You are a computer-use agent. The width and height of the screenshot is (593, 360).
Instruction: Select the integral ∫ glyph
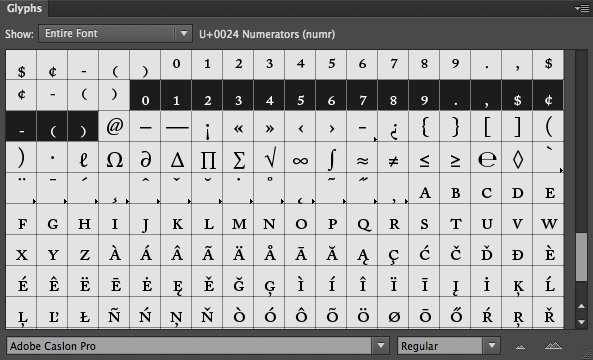pos(331,157)
